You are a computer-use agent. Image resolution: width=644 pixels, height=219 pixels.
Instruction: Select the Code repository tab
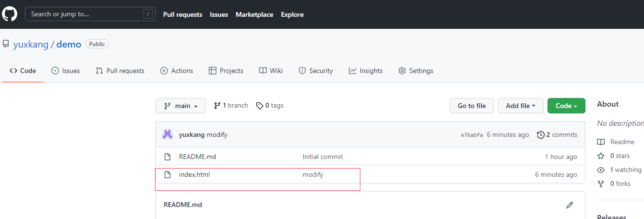click(x=23, y=71)
